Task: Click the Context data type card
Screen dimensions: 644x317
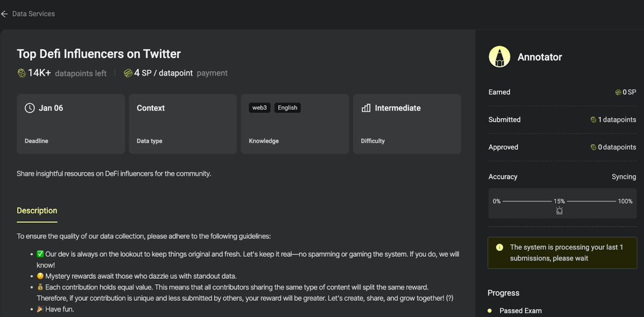Action: [x=183, y=124]
